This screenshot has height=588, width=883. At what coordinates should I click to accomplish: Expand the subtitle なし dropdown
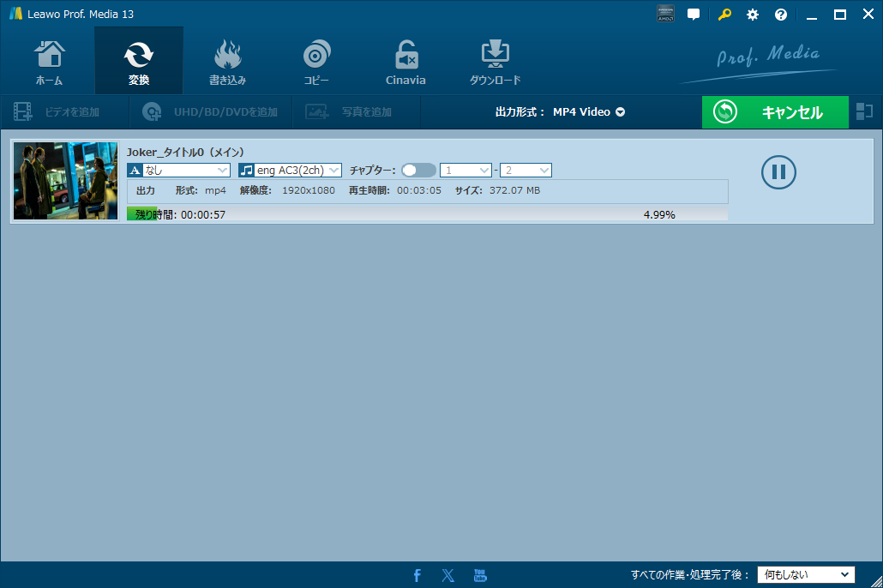click(x=178, y=170)
